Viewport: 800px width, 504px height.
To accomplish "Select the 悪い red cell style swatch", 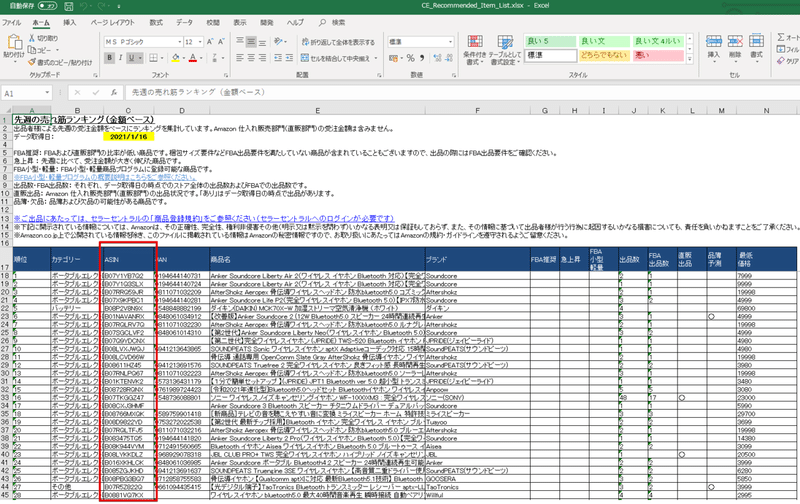I will click(x=658, y=55).
